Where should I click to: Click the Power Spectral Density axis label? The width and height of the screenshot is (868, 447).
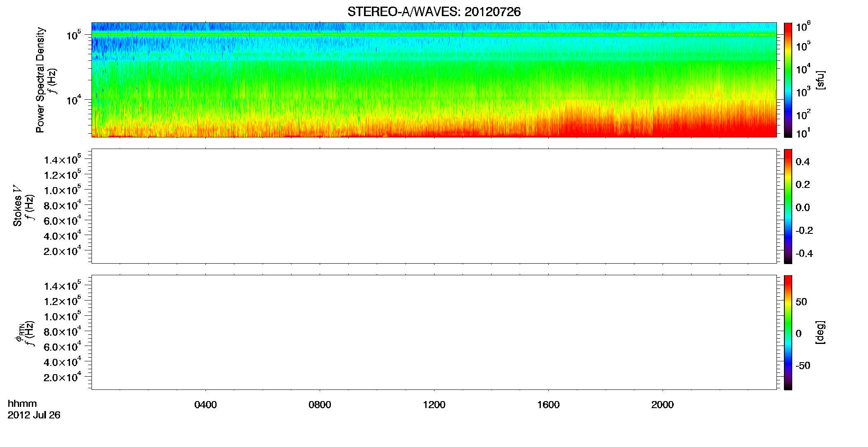point(40,80)
